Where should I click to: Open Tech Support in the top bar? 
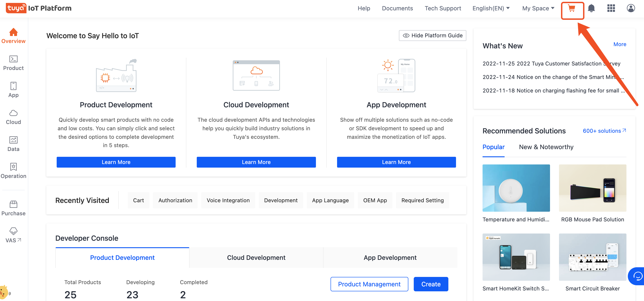[x=443, y=8]
